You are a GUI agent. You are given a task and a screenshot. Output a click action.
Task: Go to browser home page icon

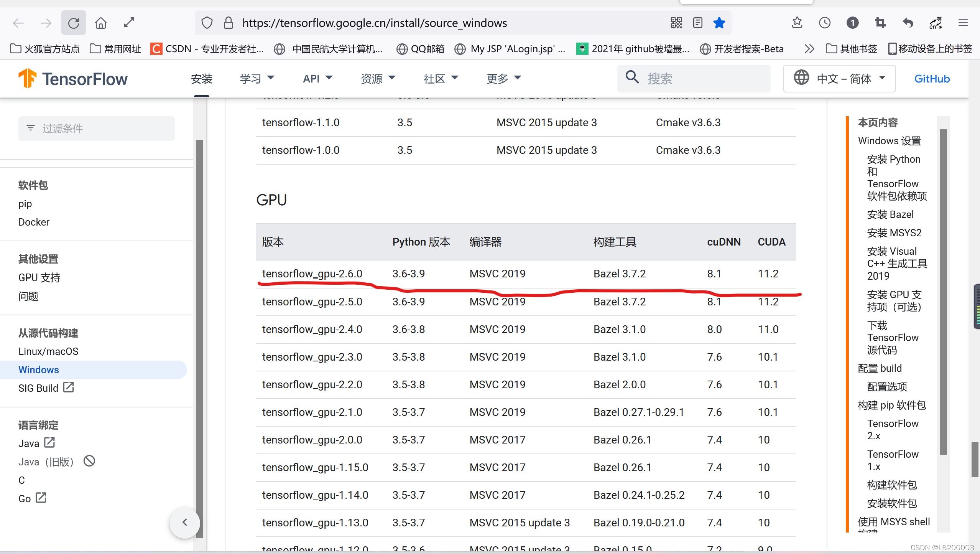(101, 23)
